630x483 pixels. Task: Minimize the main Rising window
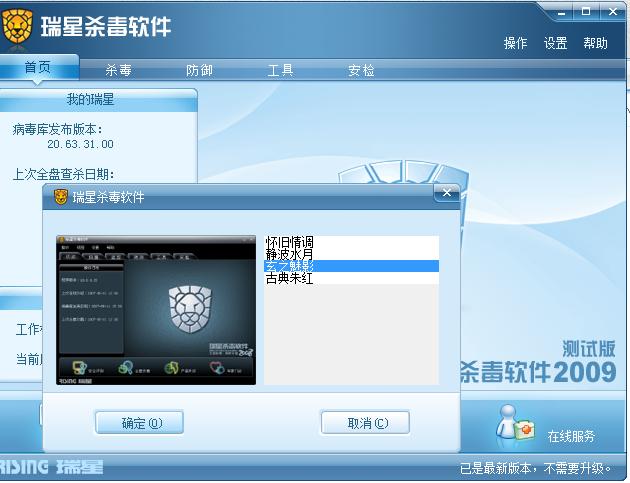tap(562, 12)
